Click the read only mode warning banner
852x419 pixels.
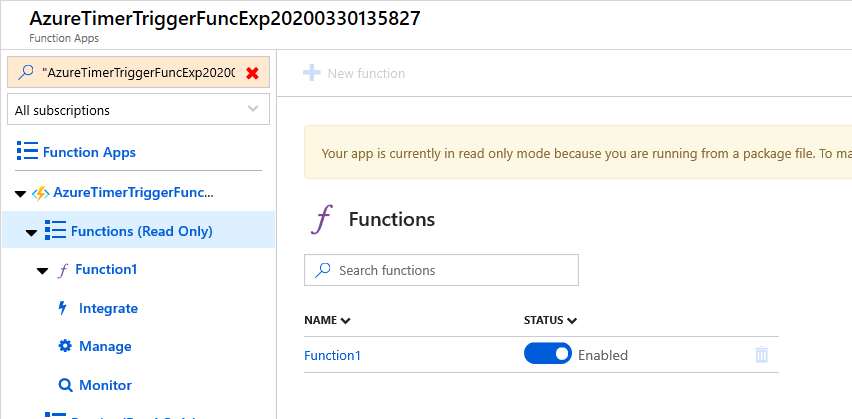tap(578, 152)
